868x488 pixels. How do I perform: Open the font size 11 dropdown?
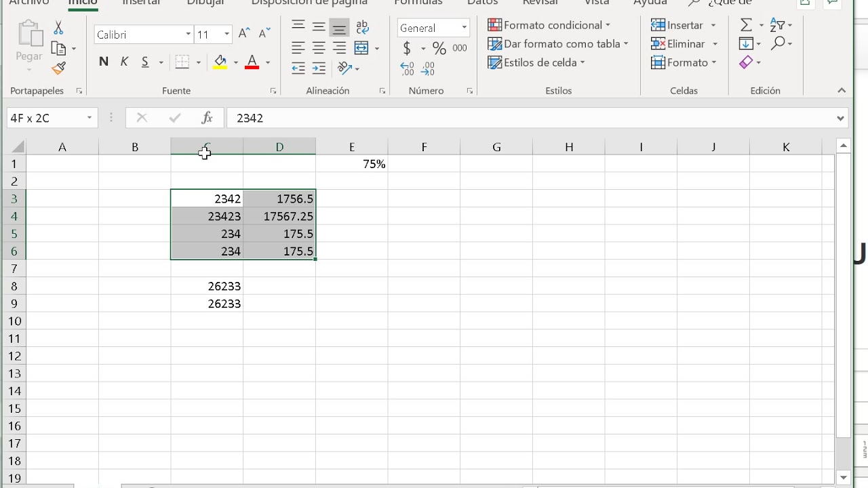tap(226, 34)
